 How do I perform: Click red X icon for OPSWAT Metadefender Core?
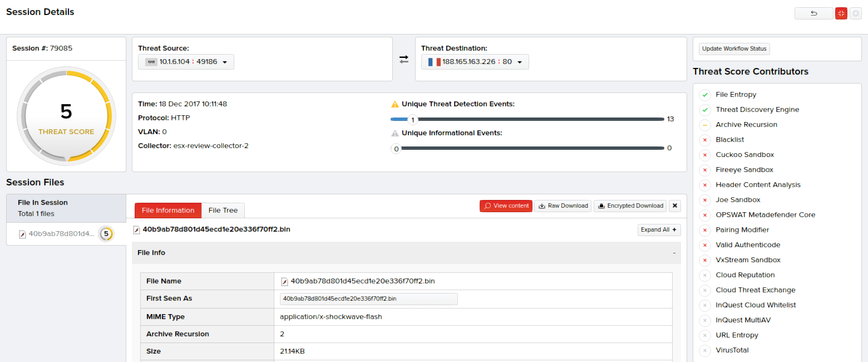pyautogui.click(x=705, y=215)
